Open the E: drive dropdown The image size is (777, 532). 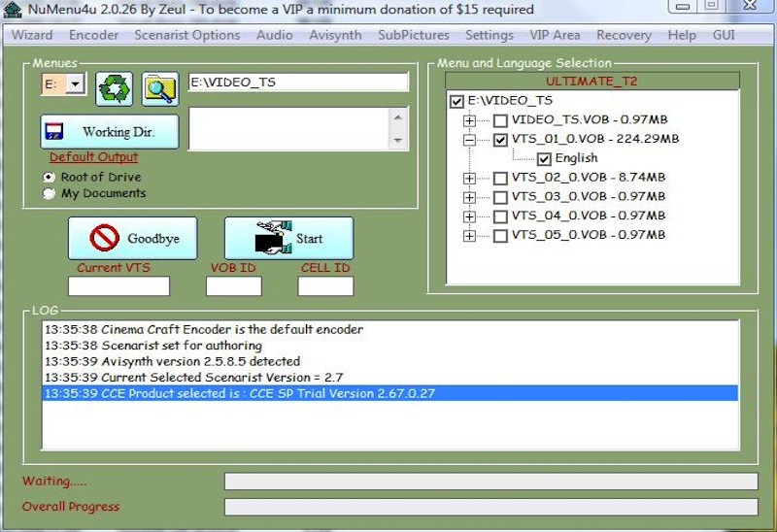(x=76, y=84)
